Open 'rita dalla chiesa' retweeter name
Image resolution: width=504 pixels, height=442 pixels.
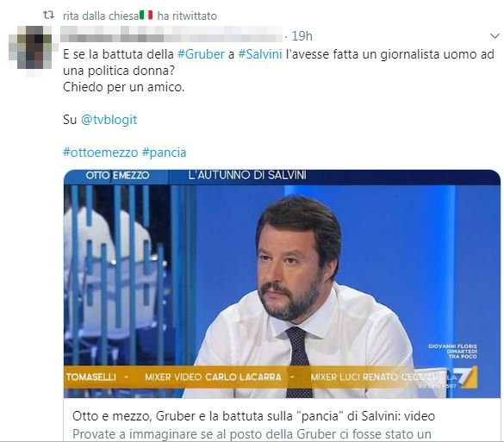pyautogui.click(x=101, y=16)
